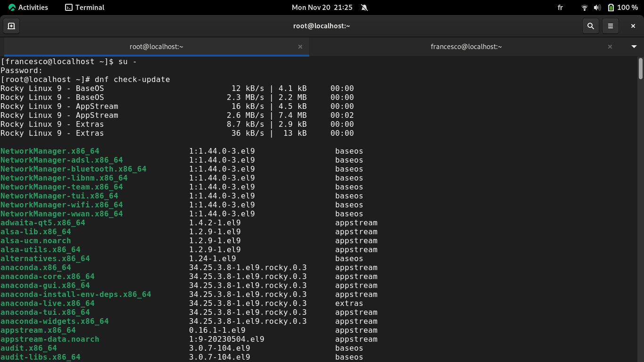Open the Activities overview
Screen dimensions: 644x362
[x=28, y=8]
